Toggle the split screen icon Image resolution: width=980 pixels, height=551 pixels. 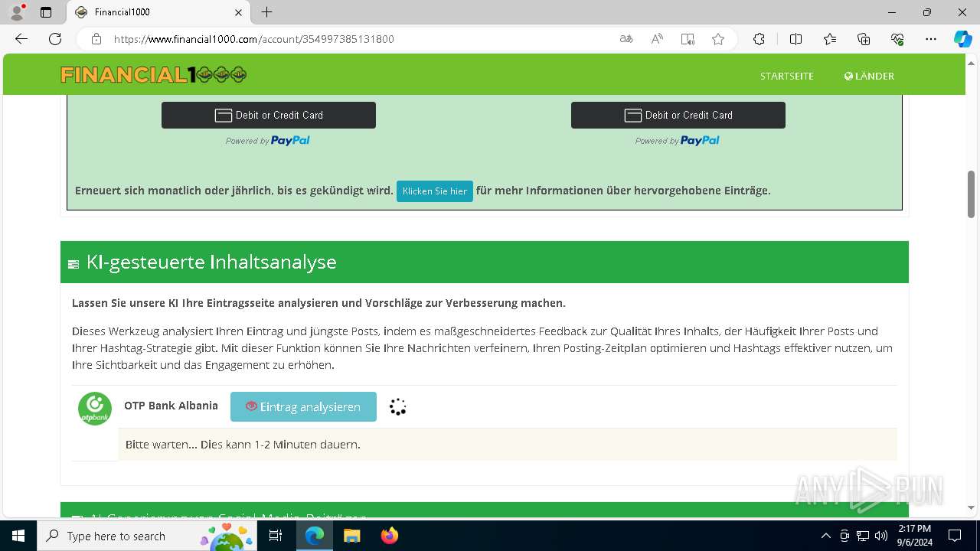click(x=795, y=39)
